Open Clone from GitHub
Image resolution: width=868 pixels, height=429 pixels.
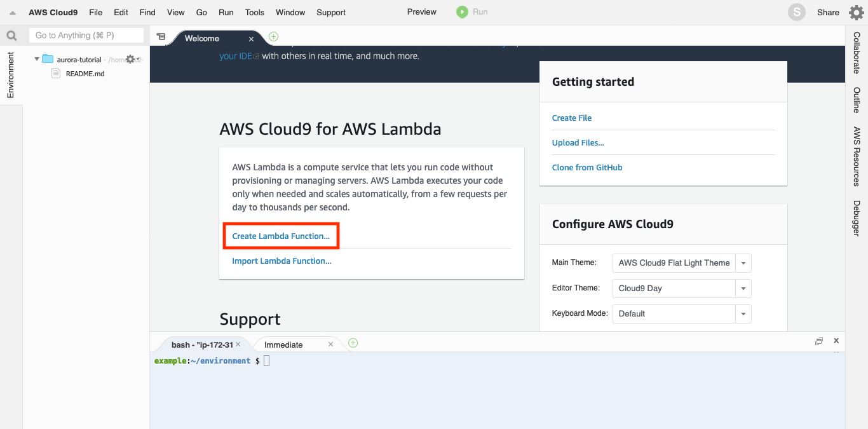587,167
